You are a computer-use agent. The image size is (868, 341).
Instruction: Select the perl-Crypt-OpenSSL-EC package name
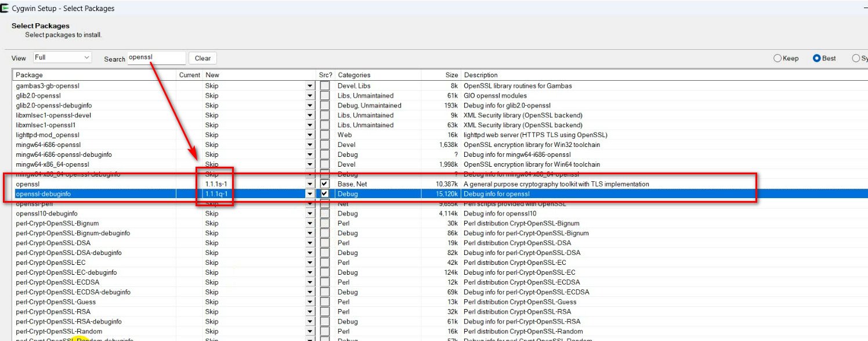(x=51, y=263)
